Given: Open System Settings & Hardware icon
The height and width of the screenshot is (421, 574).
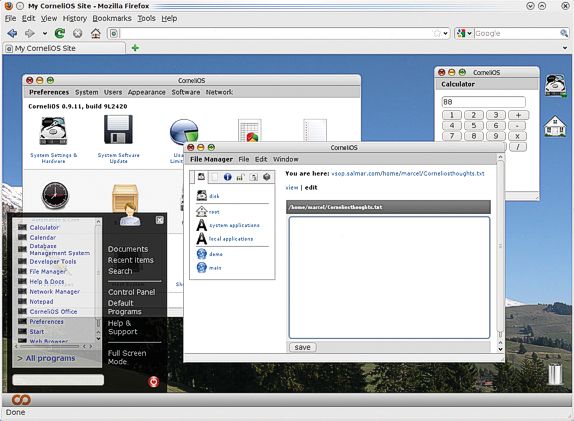Looking at the screenshot, I should [x=53, y=131].
